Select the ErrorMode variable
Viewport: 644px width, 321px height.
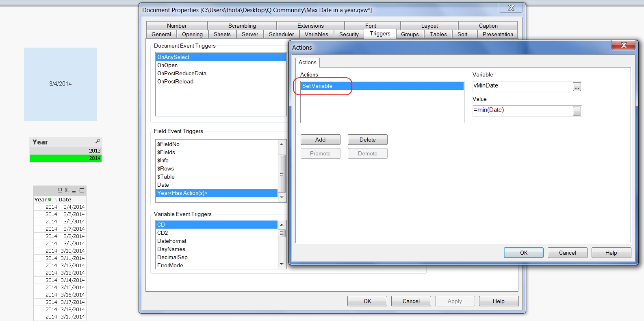217,265
